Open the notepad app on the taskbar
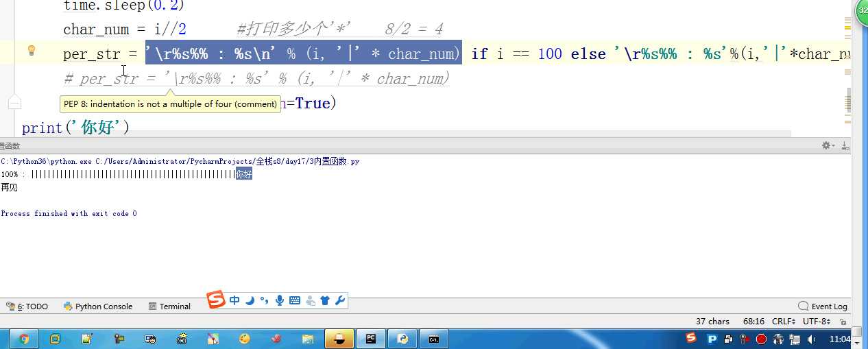 [x=87, y=339]
